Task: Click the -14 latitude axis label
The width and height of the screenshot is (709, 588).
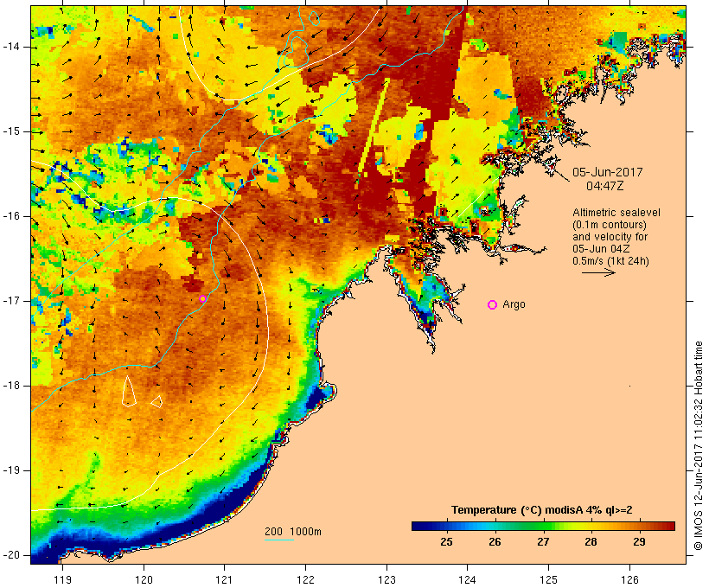Action: coord(11,47)
